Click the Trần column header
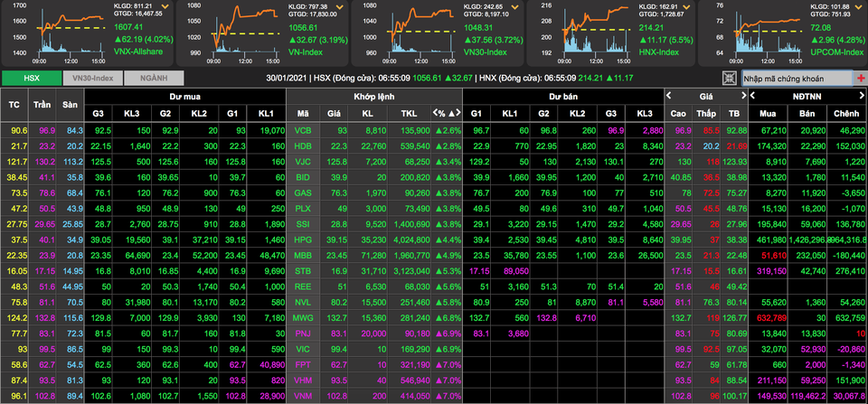This screenshot has height=404, width=868. pyautogui.click(x=42, y=105)
